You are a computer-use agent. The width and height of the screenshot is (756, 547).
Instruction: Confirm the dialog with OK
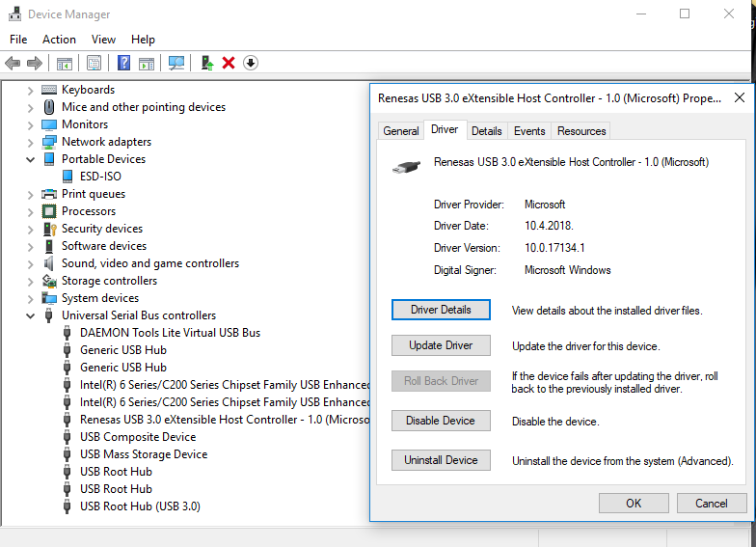coord(634,504)
